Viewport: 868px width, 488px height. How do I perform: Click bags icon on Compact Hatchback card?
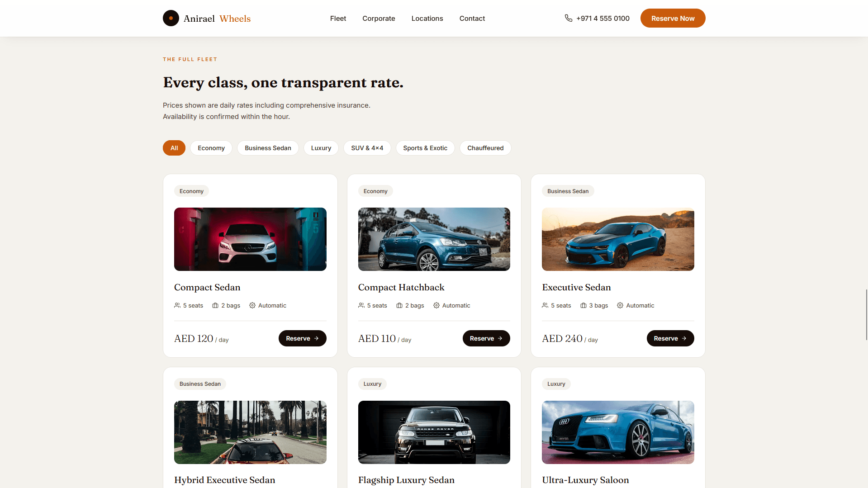(399, 305)
